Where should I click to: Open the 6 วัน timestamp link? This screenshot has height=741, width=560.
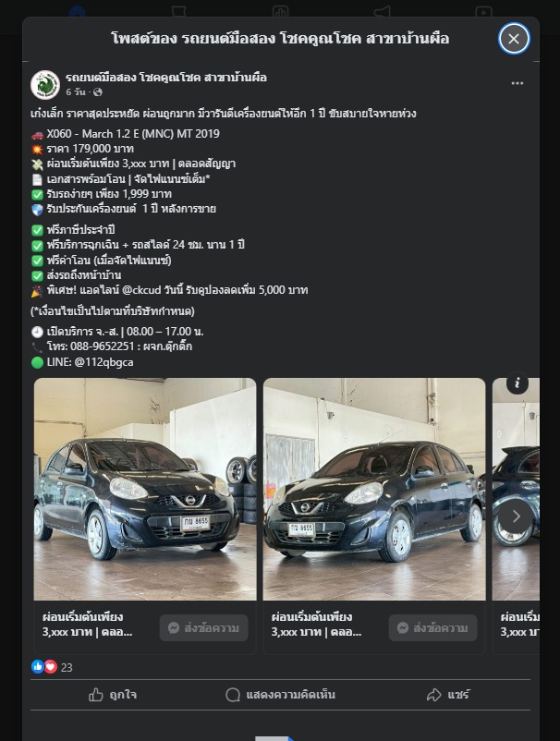(x=76, y=92)
